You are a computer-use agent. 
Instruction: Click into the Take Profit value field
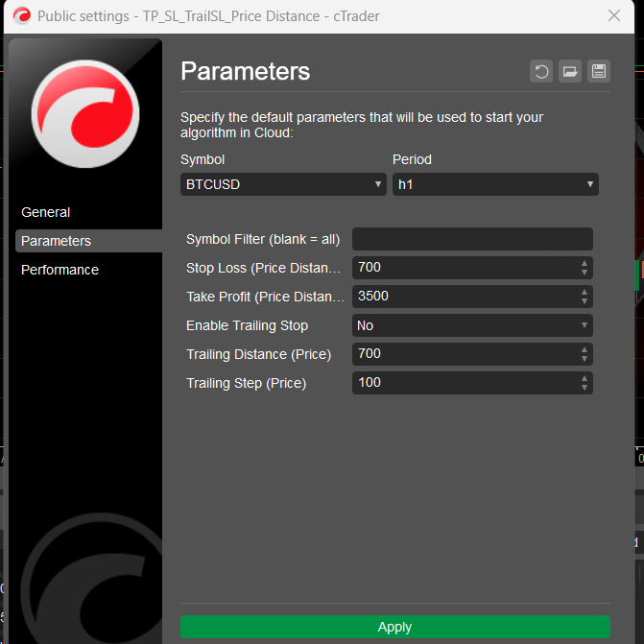[x=463, y=297]
